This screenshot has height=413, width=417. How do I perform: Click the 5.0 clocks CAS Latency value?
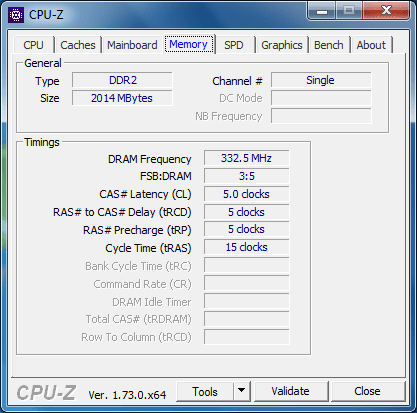[x=247, y=194]
